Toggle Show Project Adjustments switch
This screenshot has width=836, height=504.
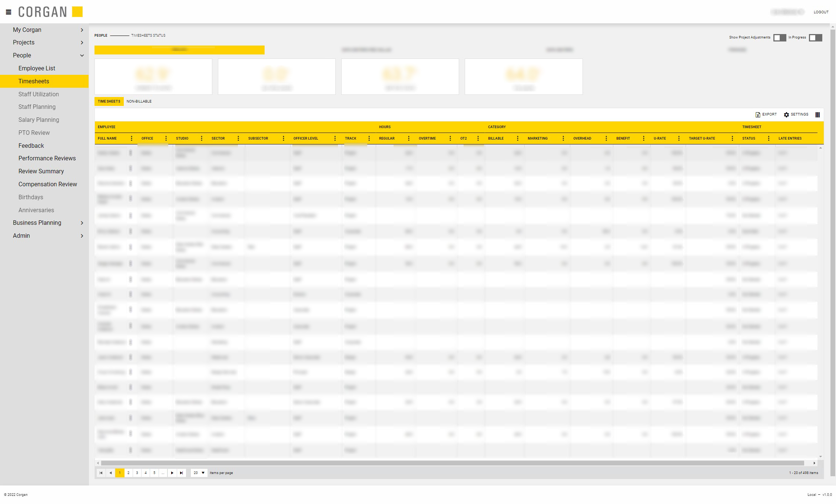coord(779,38)
